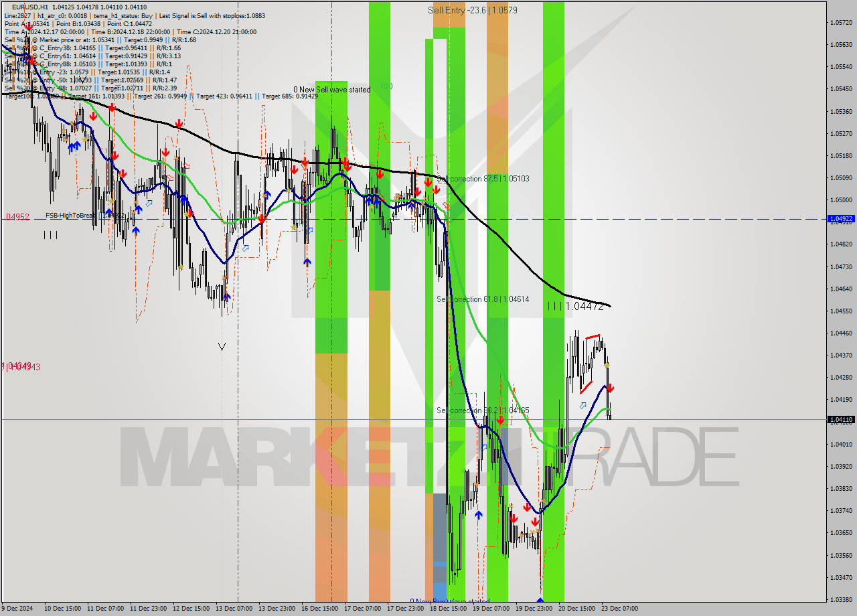Screen dimensions: 857x616
Task: Click the 1.04730 price axis label
Action: [841, 267]
